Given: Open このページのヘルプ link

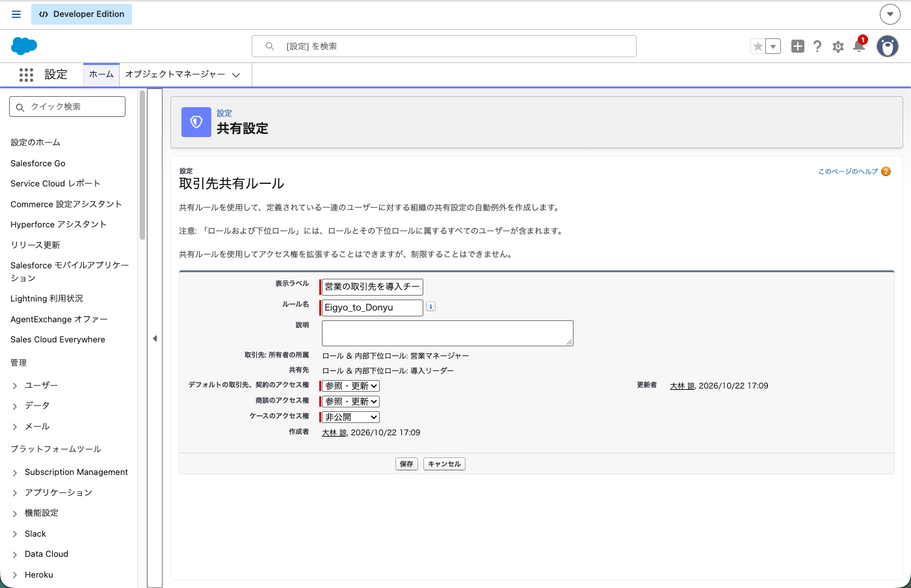Looking at the screenshot, I should (848, 172).
